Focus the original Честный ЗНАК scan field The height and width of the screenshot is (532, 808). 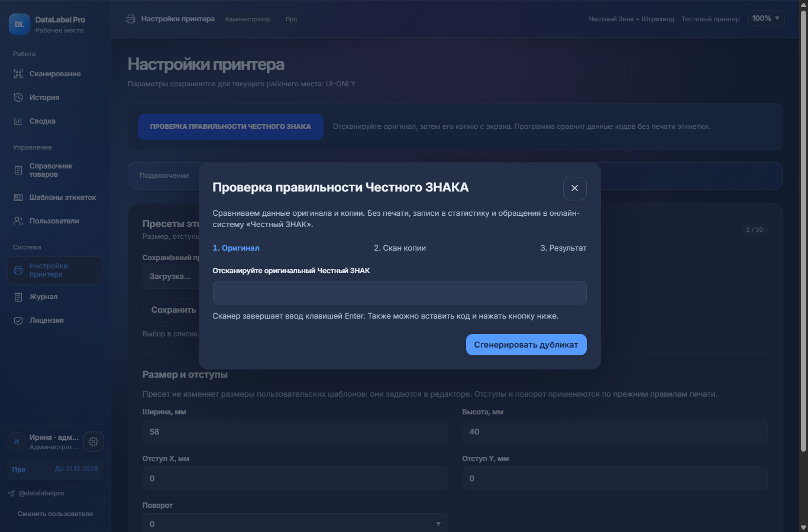399,293
